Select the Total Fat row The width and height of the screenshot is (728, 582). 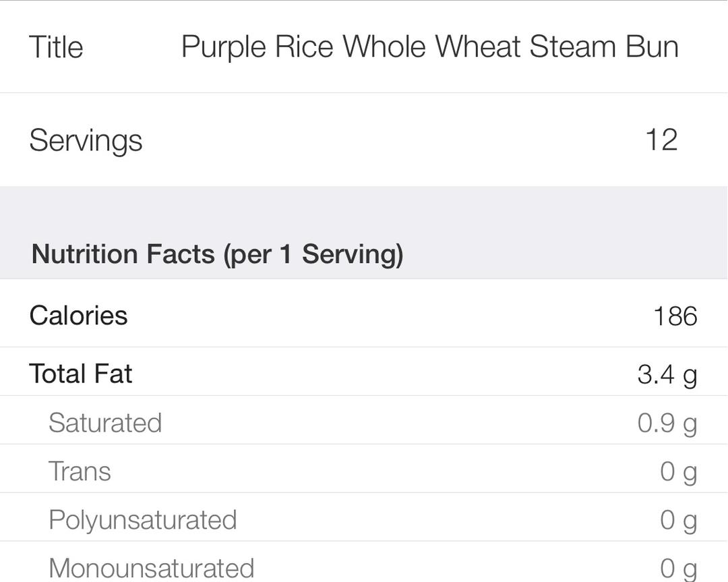(364, 374)
